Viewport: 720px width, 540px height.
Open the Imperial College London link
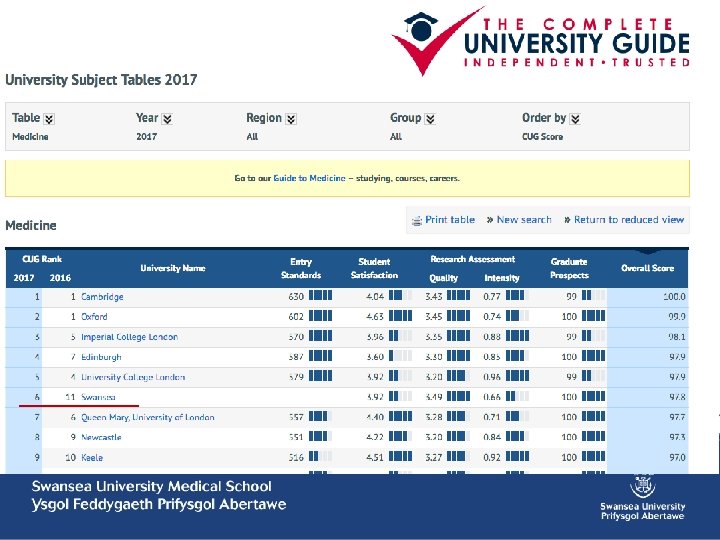[x=129, y=337]
